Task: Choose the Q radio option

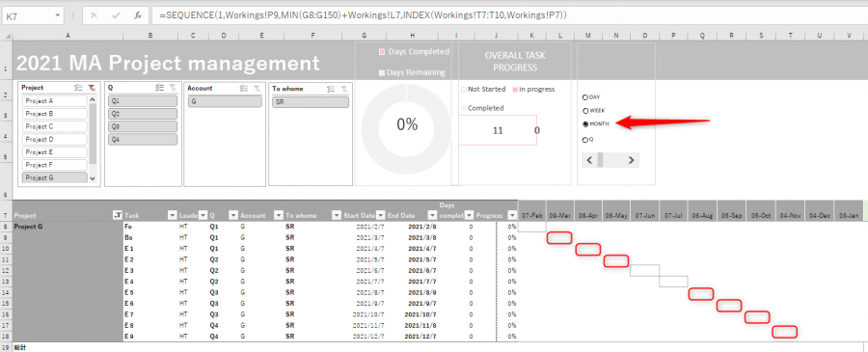Action: pyautogui.click(x=585, y=140)
